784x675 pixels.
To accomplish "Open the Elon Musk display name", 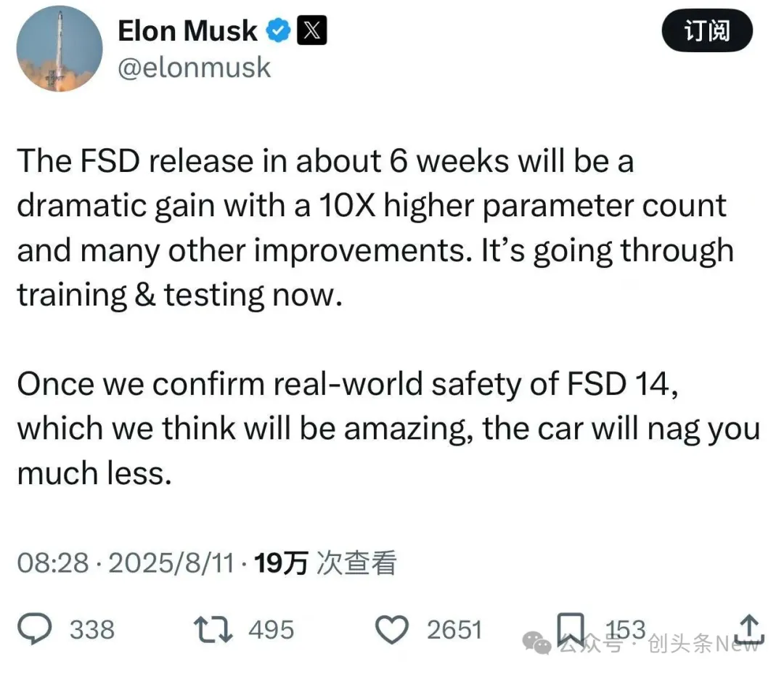I will pos(187,30).
